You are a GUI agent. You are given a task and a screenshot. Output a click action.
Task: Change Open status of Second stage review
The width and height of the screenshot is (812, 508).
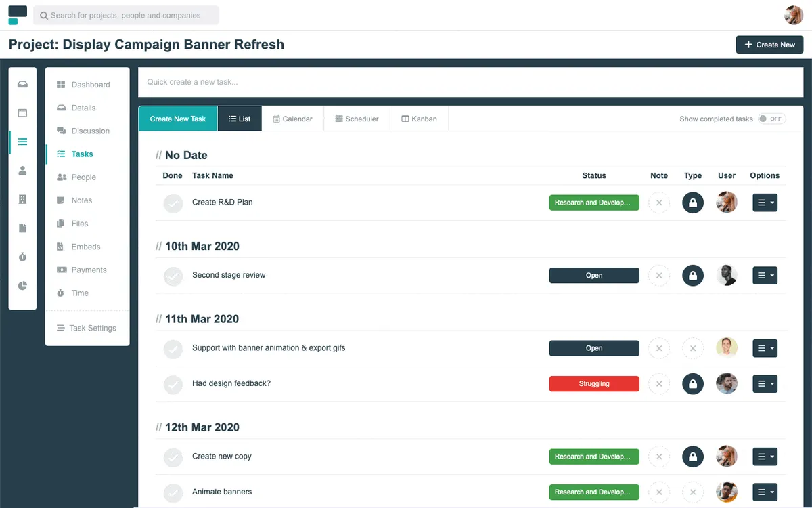tap(594, 276)
